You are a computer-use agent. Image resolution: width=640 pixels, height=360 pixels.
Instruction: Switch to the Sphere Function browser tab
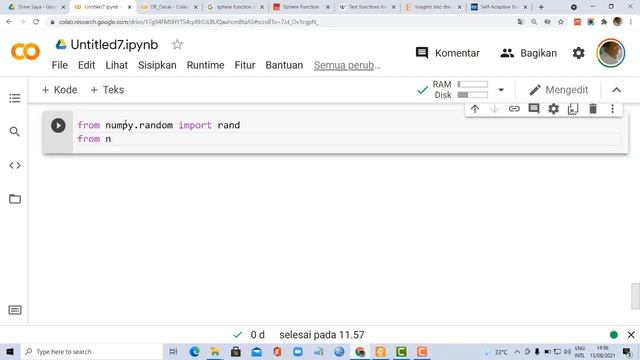click(x=301, y=7)
